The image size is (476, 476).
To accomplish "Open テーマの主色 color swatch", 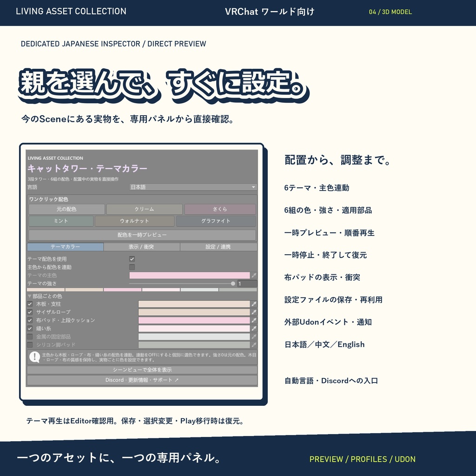I will click(x=190, y=275).
